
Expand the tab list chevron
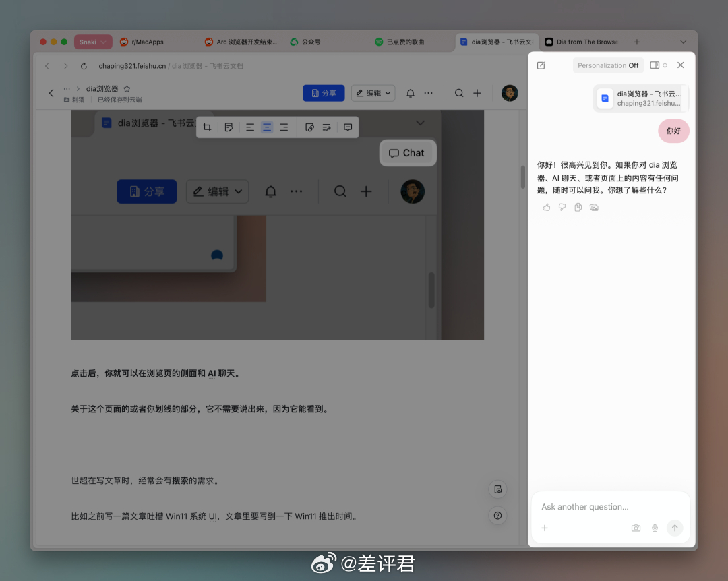pos(683,42)
